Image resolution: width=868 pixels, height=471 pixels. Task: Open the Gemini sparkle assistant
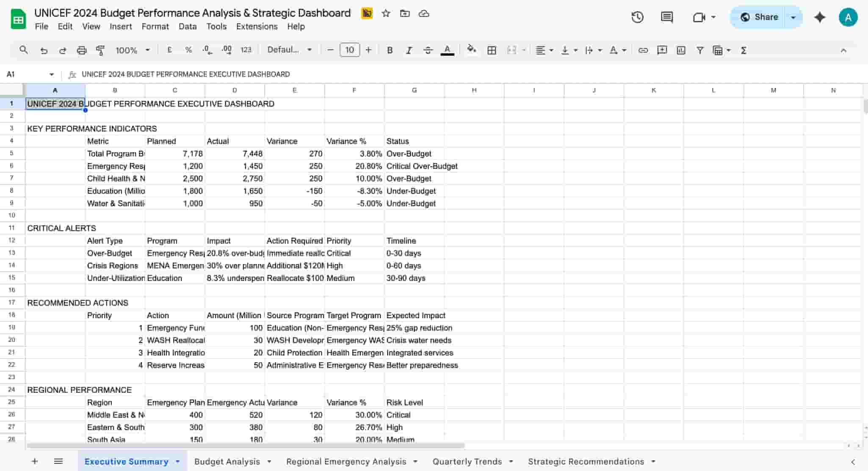(x=820, y=17)
